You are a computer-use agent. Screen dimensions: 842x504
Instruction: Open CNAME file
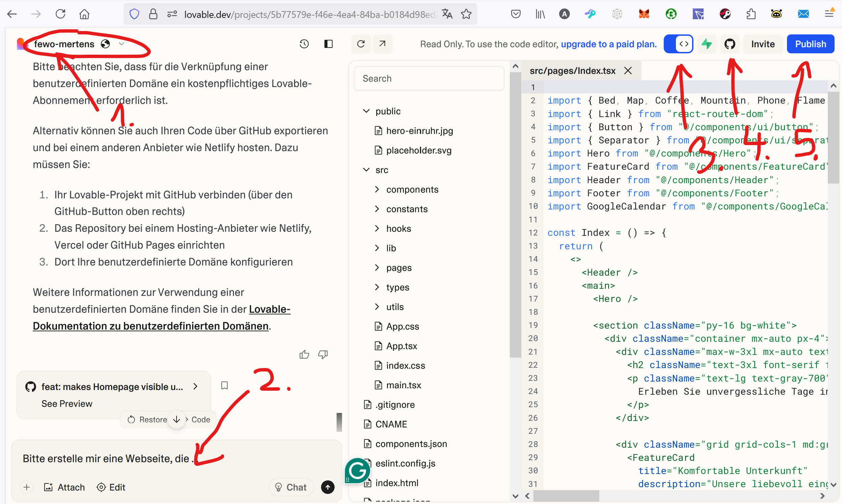pyautogui.click(x=385, y=424)
